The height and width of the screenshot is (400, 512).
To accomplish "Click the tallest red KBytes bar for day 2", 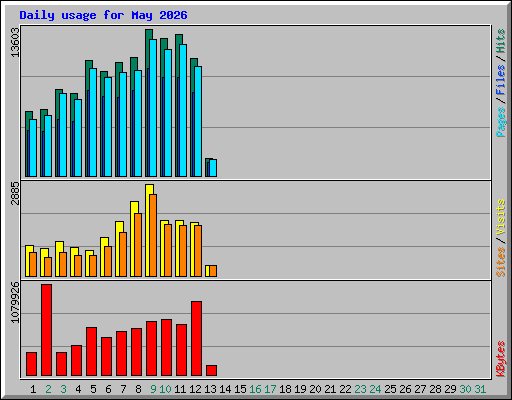I will pyautogui.click(x=46, y=330).
